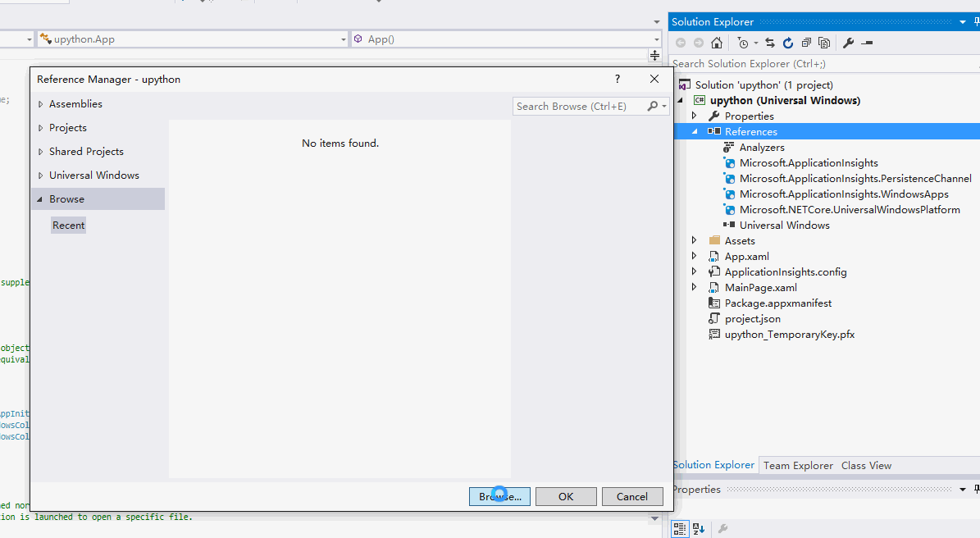Select Microsoft.ApplicationInsights.WindowsApps reference
Image resolution: width=980 pixels, height=538 pixels.
tap(844, 194)
